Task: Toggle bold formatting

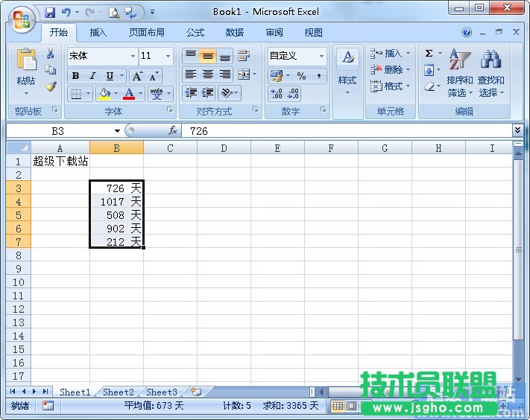Action: (x=75, y=76)
